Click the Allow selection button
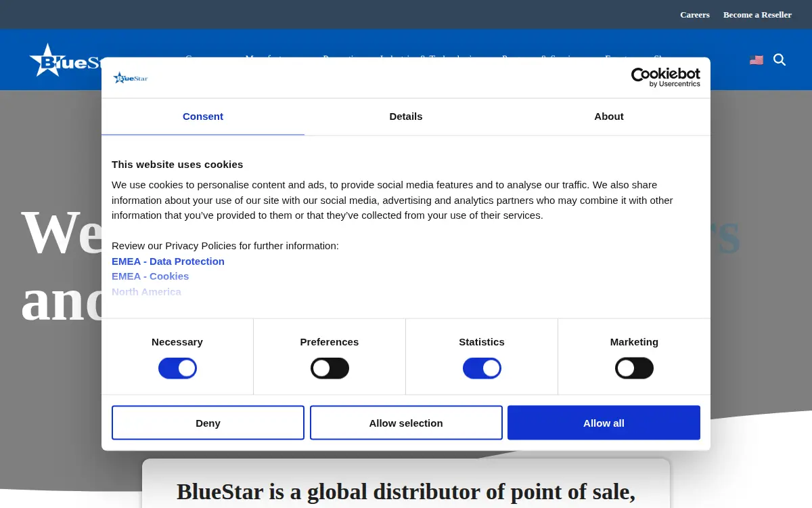This screenshot has width=812, height=508. [406, 423]
